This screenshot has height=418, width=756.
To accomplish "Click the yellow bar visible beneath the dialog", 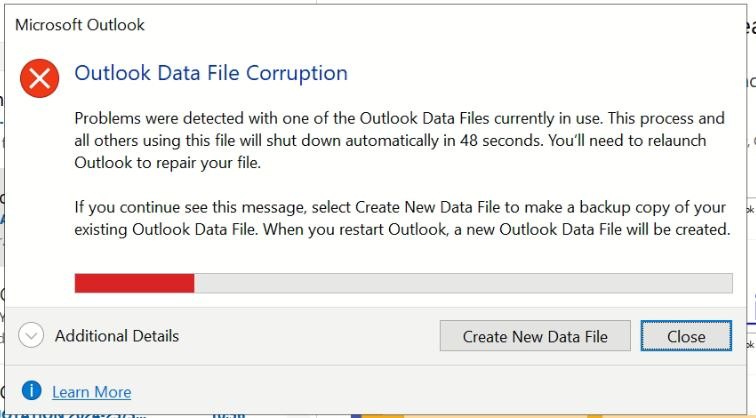I will [x=482, y=416].
